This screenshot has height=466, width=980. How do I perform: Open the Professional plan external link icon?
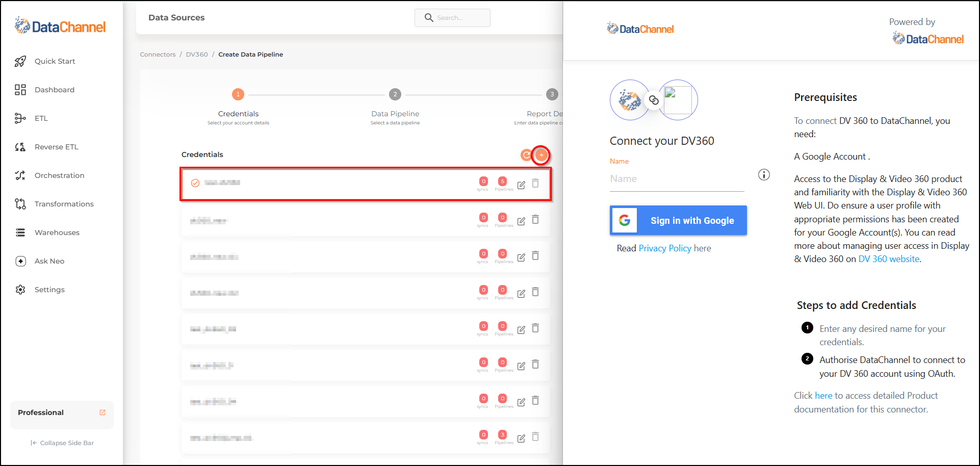tap(102, 412)
